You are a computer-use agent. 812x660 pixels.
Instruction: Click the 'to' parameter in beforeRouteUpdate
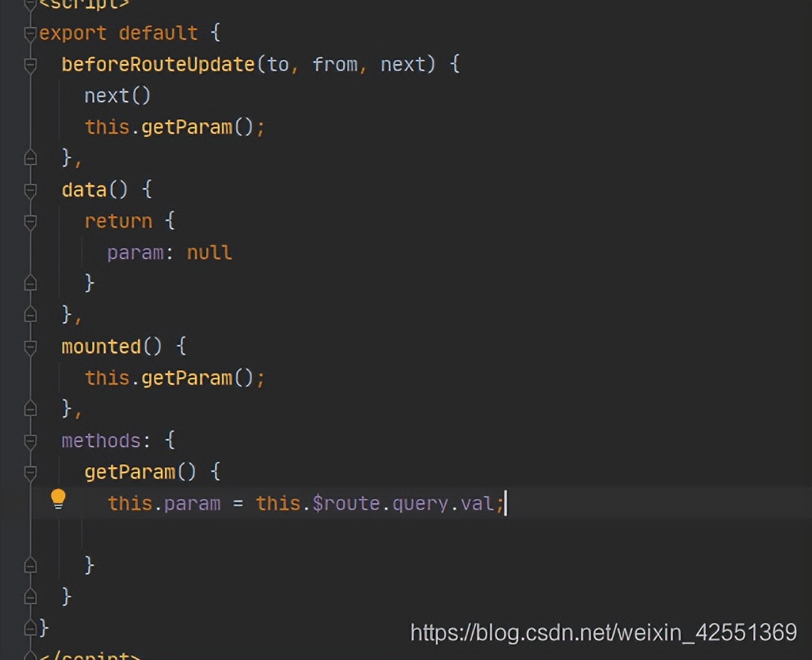[278, 65]
